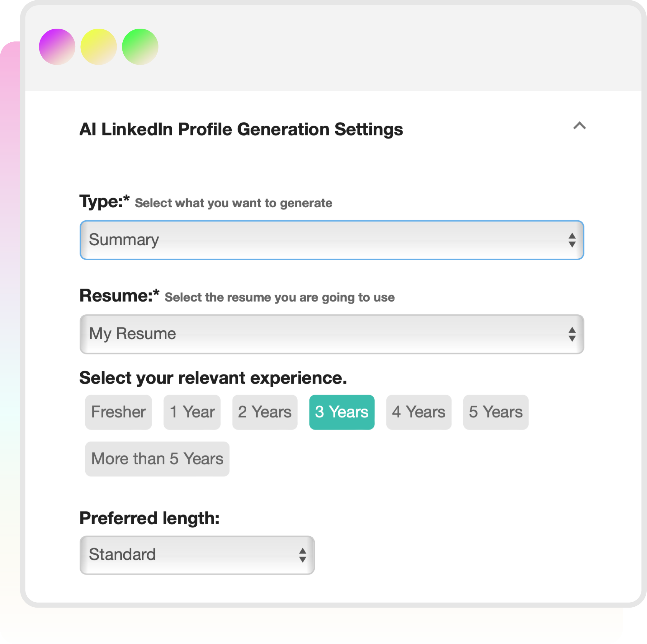Choose the 1 Year experience option
Viewport: 647px width, 644px height.
(192, 412)
